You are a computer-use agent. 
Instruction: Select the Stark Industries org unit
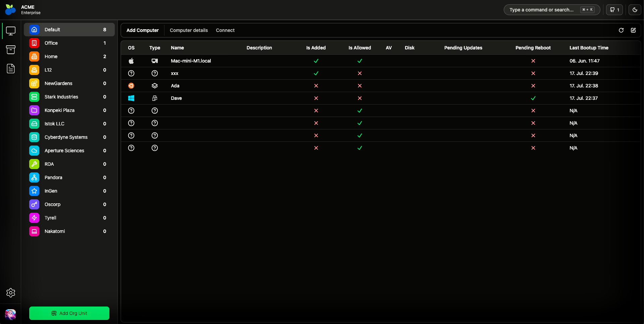click(69, 97)
